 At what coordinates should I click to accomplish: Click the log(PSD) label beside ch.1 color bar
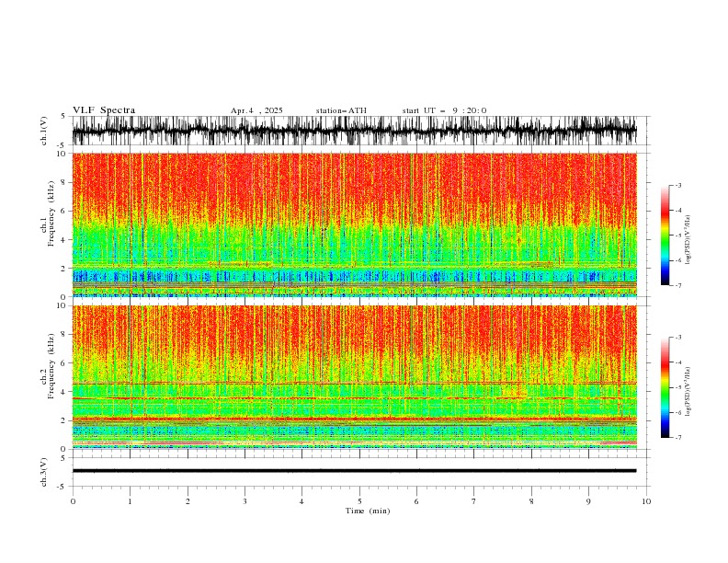688,240
